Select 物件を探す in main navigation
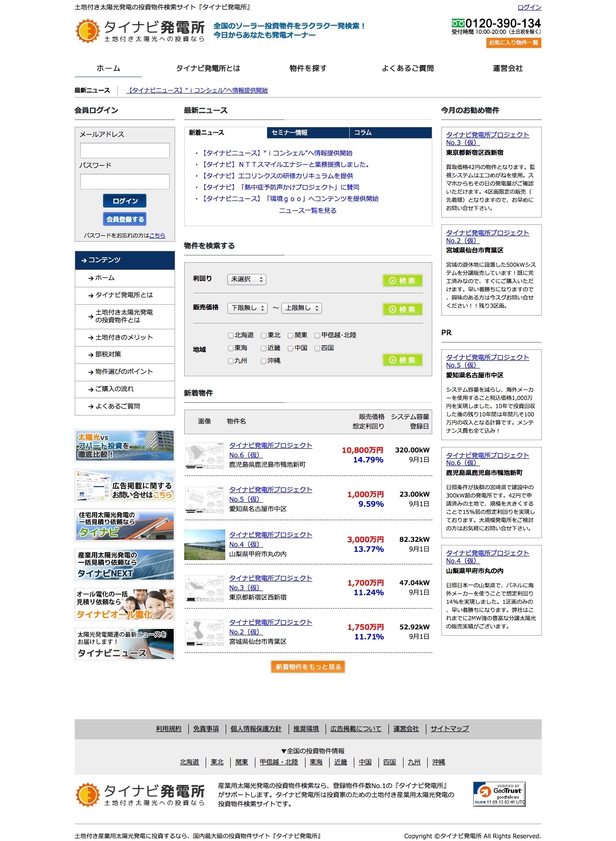 point(308,68)
